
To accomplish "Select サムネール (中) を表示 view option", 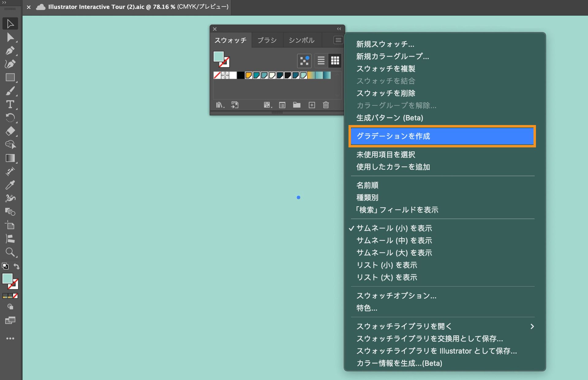I will click(394, 241).
